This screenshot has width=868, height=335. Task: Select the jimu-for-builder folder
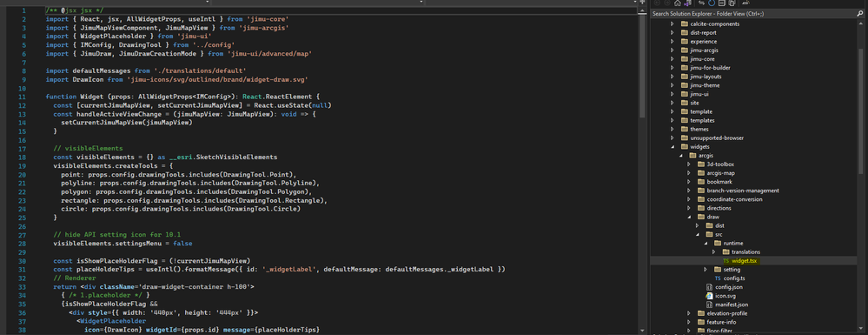[x=710, y=68]
